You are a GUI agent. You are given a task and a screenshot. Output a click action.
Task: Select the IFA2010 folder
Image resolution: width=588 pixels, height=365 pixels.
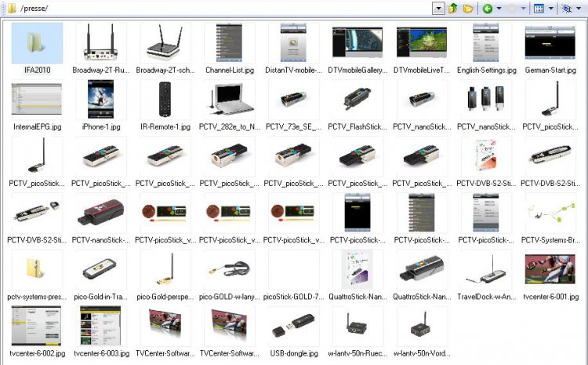(37, 42)
